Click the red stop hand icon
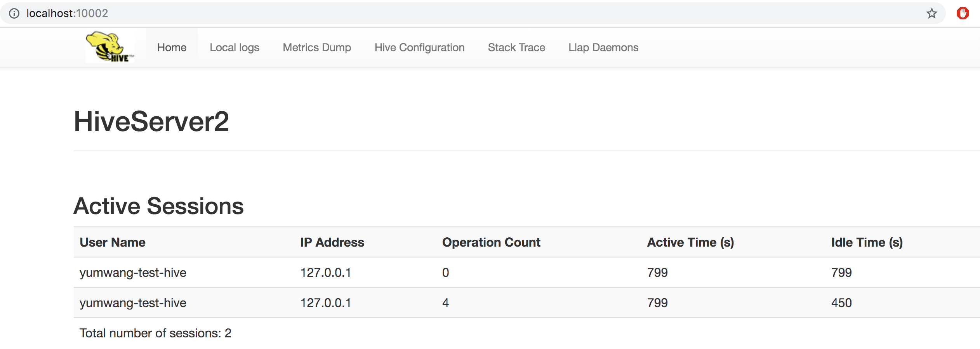 964,13
